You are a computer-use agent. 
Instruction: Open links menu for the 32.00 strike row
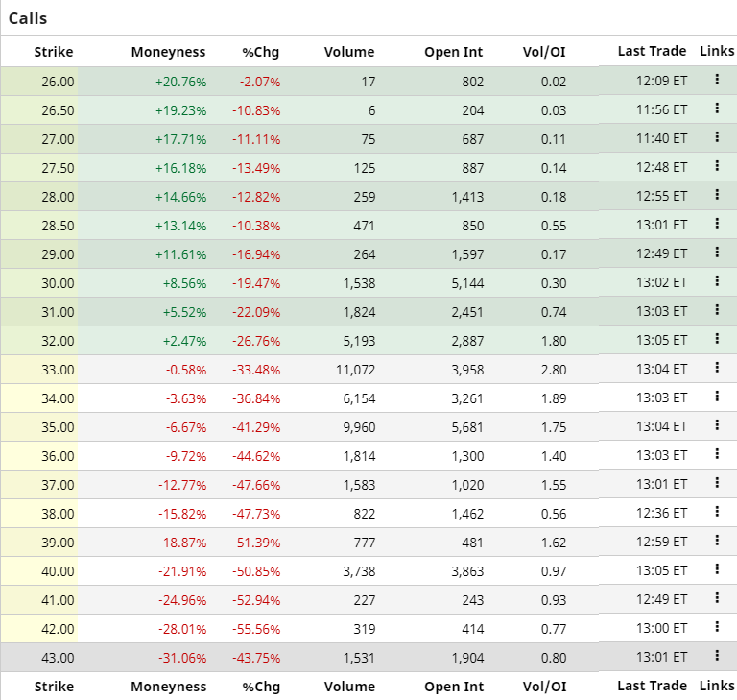click(717, 338)
